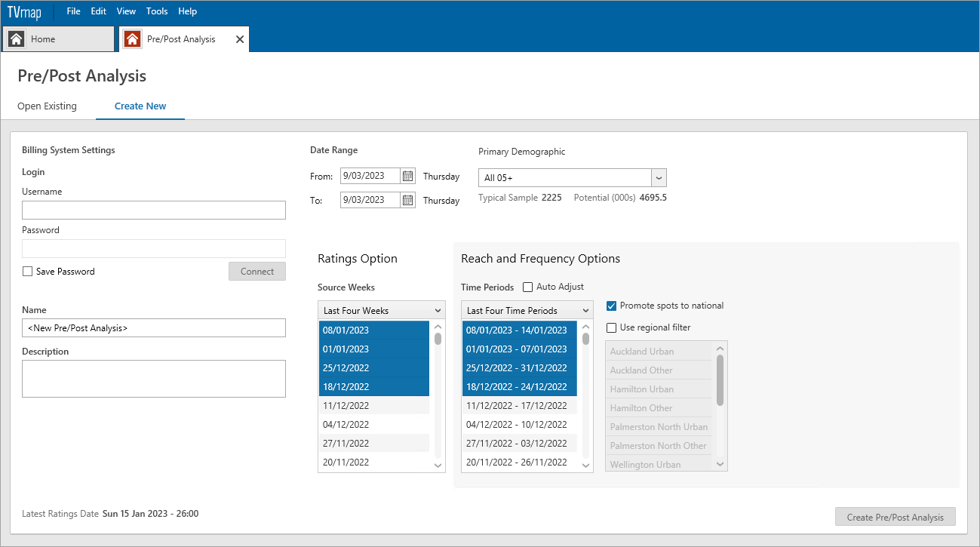
Task: Click the Pre/Post Analysis tab house icon
Action: (132, 39)
